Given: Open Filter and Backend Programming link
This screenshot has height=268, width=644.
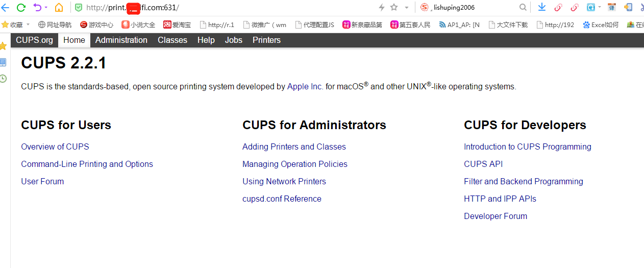Looking at the screenshot, I should (524, 181).
